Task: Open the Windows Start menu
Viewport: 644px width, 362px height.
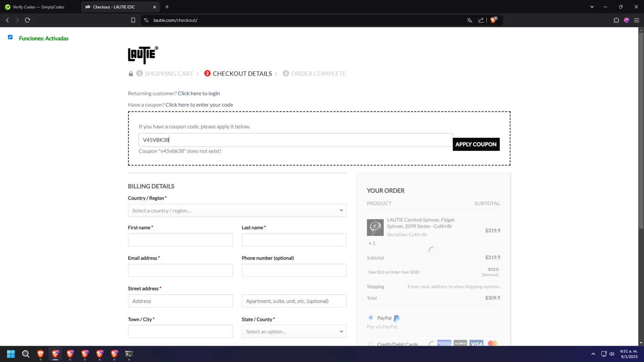Action: 11,354
